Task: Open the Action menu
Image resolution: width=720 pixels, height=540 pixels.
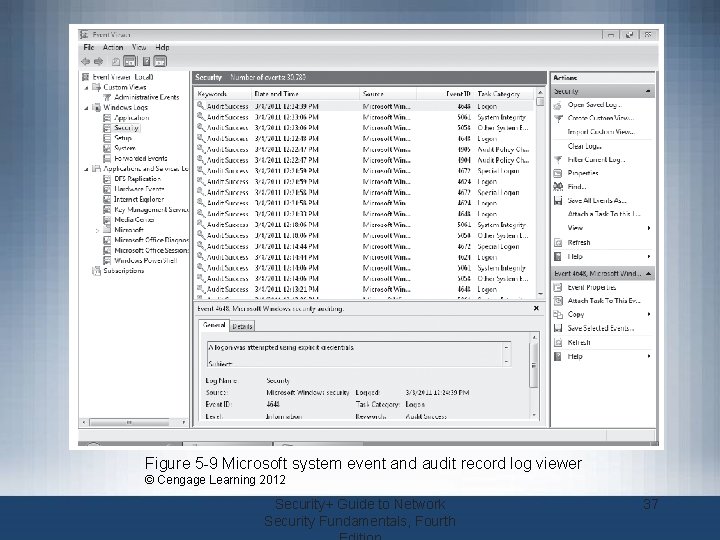Action: tap(113, 47)
